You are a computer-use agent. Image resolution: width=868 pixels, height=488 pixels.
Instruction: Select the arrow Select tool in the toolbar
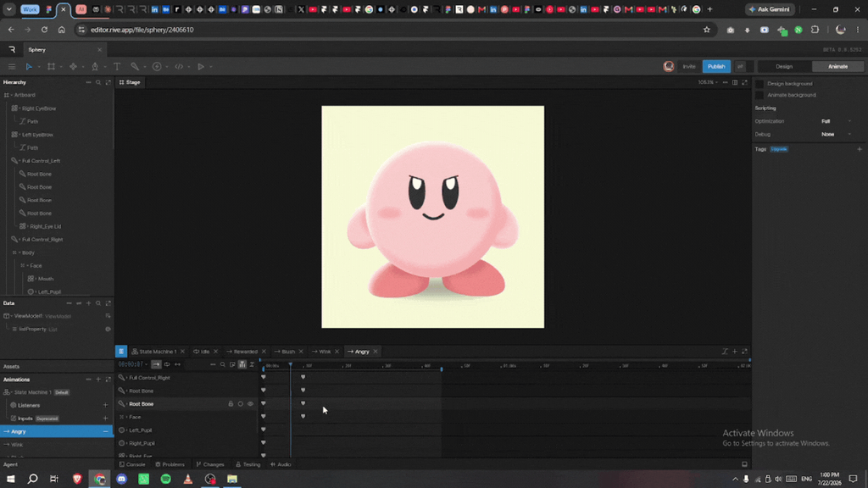pos(29,66)
